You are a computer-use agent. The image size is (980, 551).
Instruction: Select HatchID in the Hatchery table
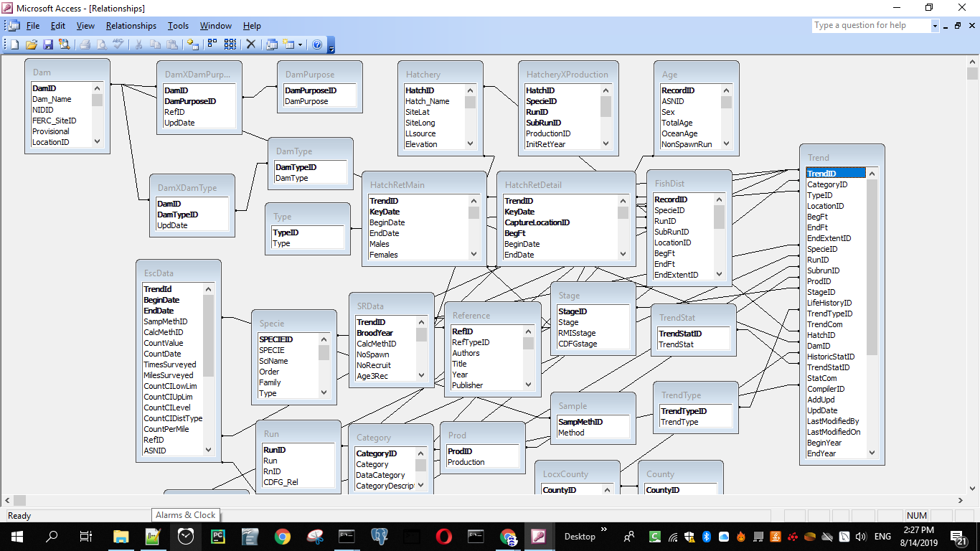[420, 90]
